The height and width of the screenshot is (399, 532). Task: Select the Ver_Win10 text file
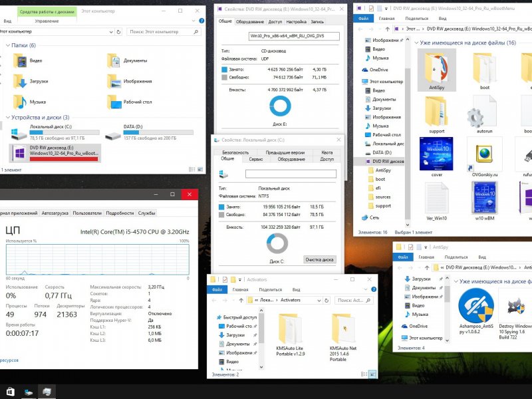pos(437,201)
